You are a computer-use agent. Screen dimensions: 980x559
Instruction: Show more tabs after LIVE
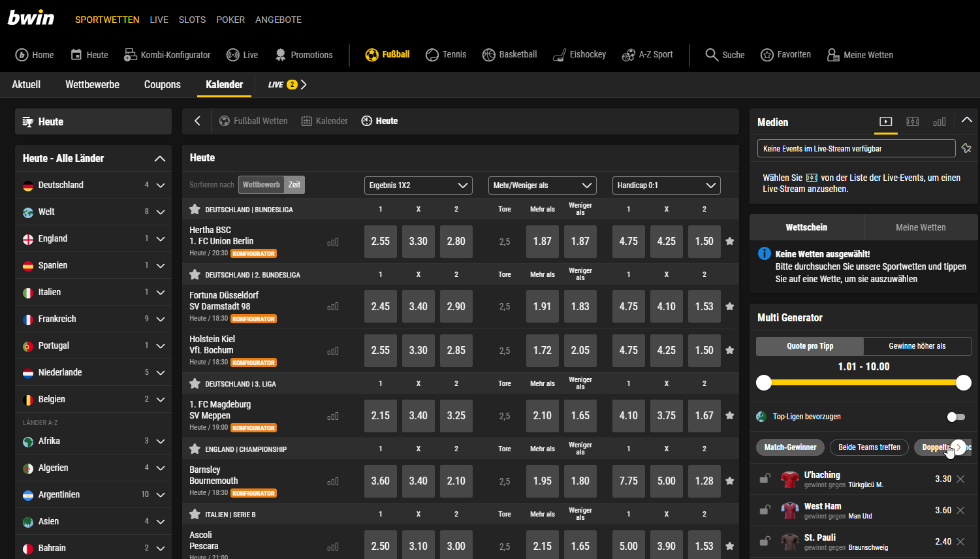pyautogui.click(x=304, y=84)
